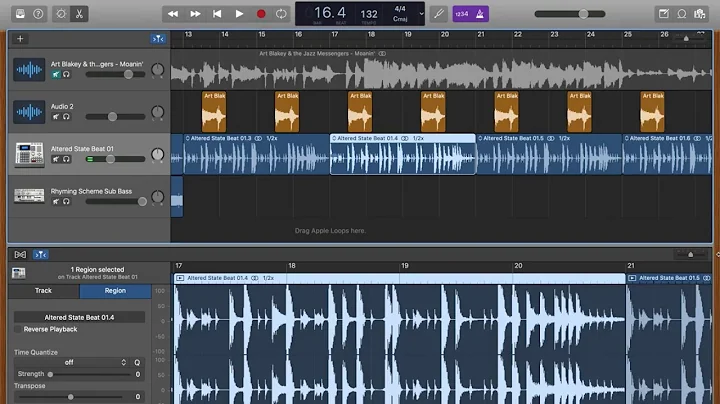Image resolution: width=720 pixels, height=404 pixels.
Task: Switch to the Track tab in editor
Action: [44, 291]
